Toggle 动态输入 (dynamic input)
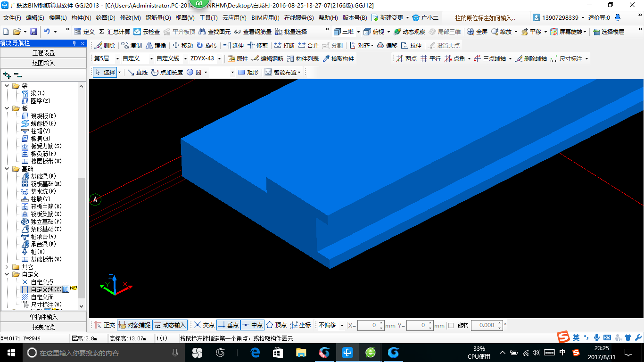This screenshot has width=644, height=362. [170, 325]
